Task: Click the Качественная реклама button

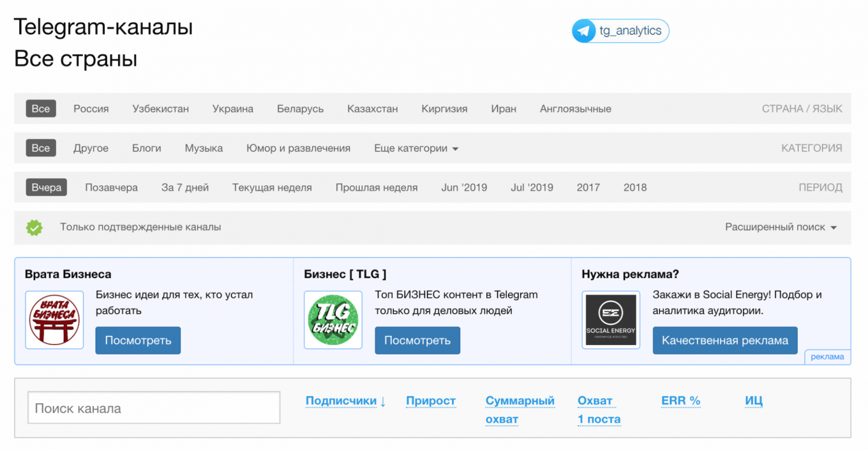Action: [x=724, y=340]
